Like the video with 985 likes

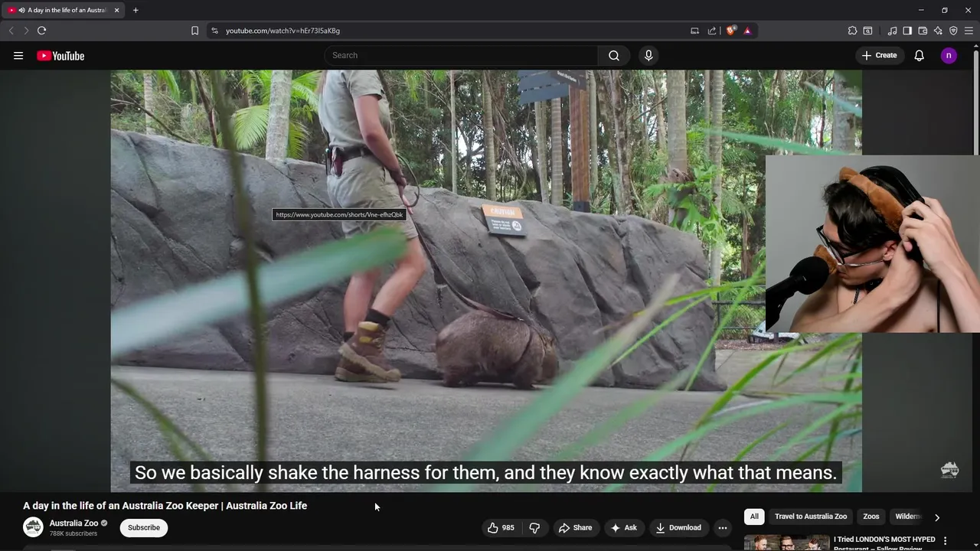pos(501,527)
